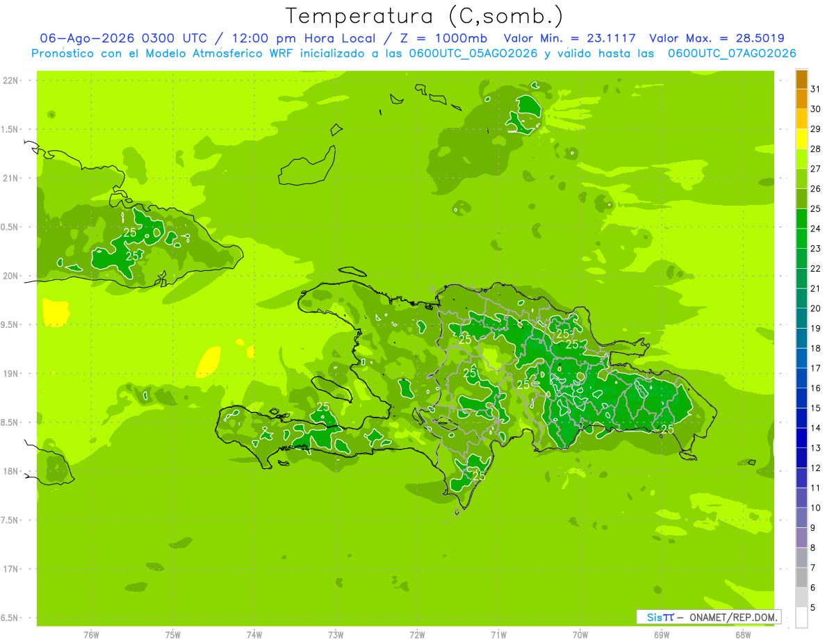834x644 pixels.
Task: Click the yellow legend swatch between 28 and 29
Action: pyautogui.click(x=801, y=139)
